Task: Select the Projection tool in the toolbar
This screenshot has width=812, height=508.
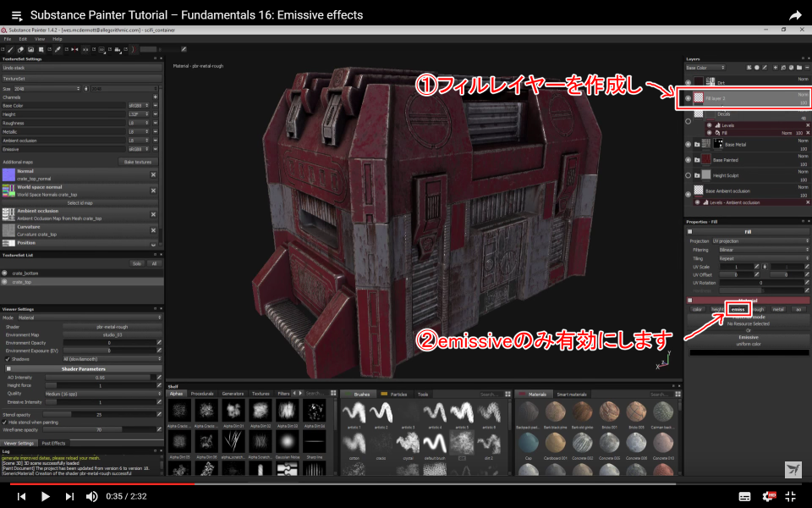Action: pyautogui.click(x=30, y=49)
